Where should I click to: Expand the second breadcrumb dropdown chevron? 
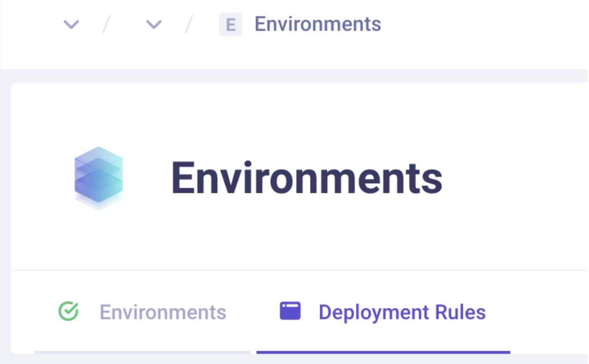[153, 24]
